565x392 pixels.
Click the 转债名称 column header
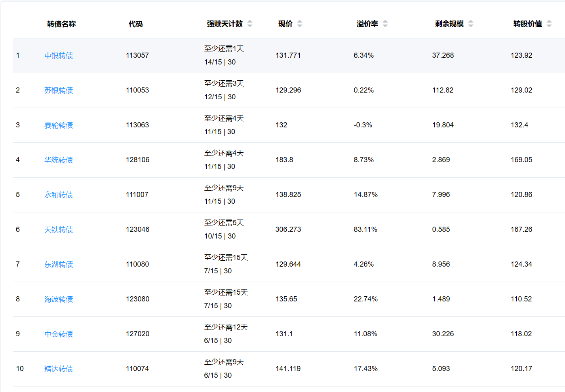[61, 24]
